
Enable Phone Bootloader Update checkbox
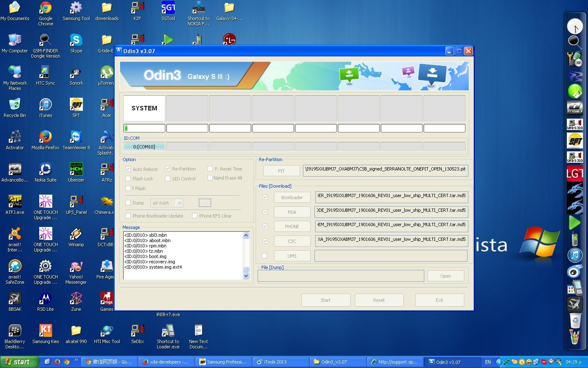coord(128,215)
